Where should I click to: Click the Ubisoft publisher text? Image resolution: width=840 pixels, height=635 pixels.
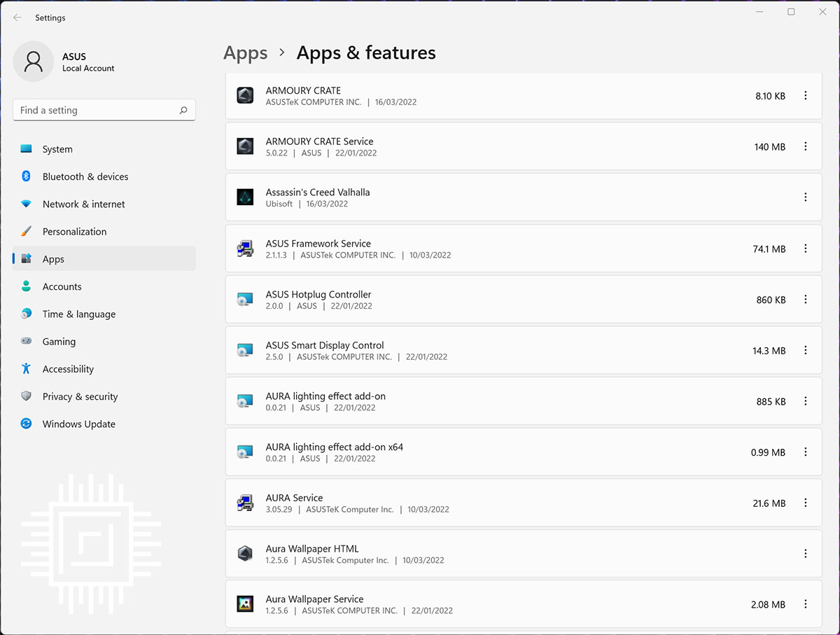click(x=279, y=204)
